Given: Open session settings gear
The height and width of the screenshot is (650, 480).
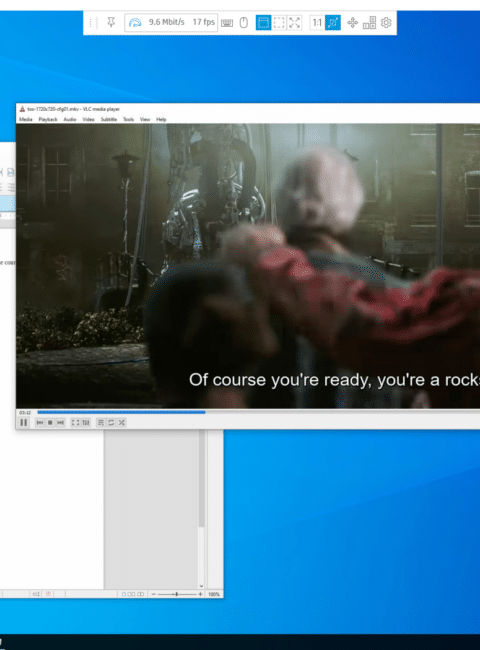Looking at the screenshot, I should (x=386, y=22).
